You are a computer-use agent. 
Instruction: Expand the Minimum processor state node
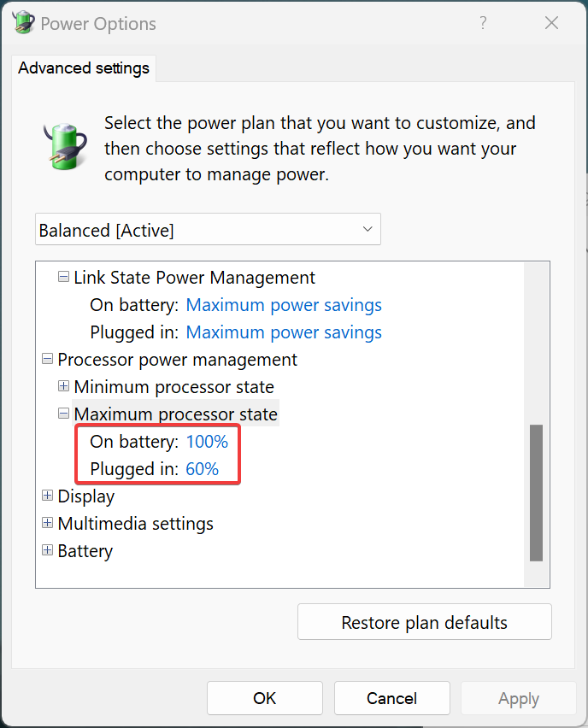tap(63, 386)
